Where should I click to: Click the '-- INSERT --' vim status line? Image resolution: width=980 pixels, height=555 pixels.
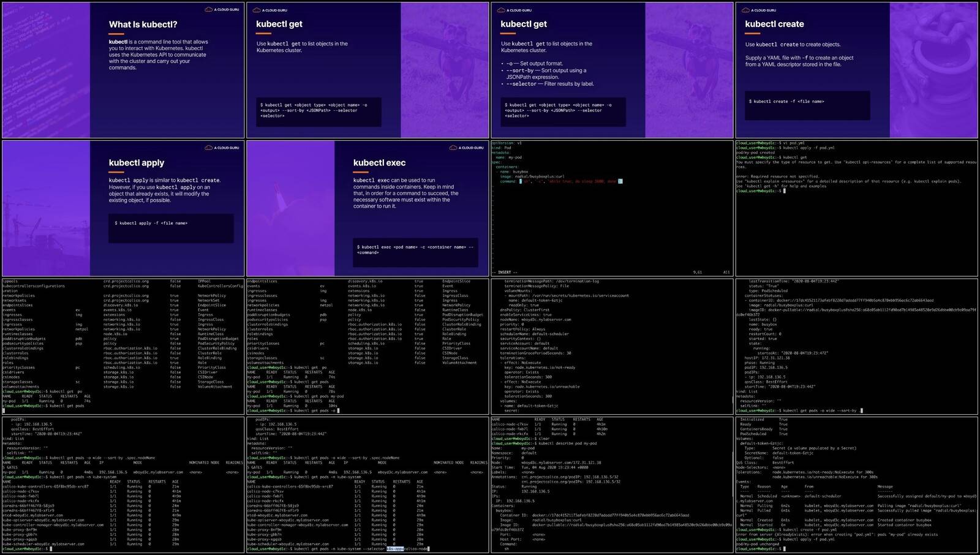click(505, 272)
